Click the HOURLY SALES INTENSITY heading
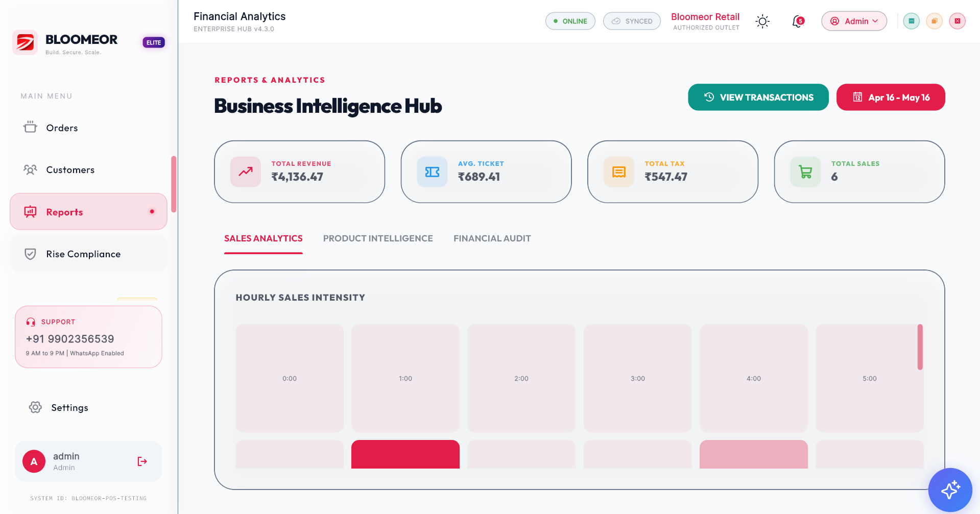The image size is (980, 514). [300, 298]
